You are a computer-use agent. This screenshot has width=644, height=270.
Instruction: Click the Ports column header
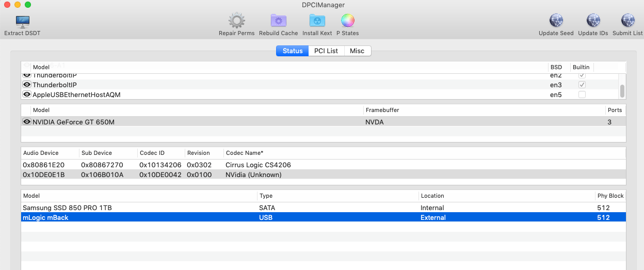click(615, 110)
